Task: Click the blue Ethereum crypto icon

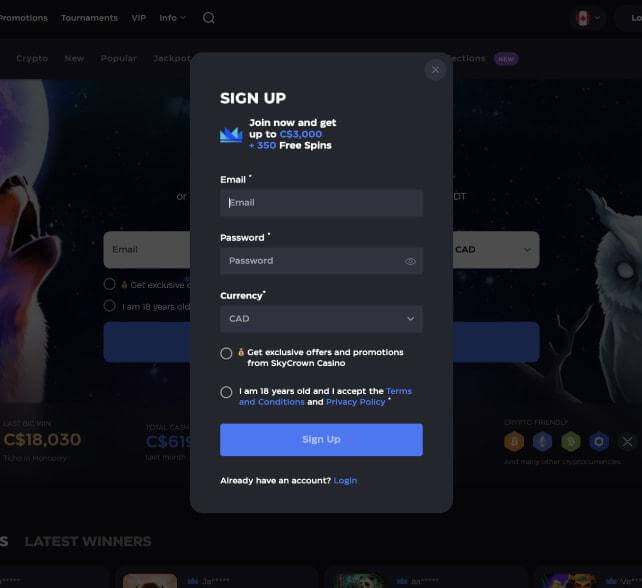Action: [543, 442]
